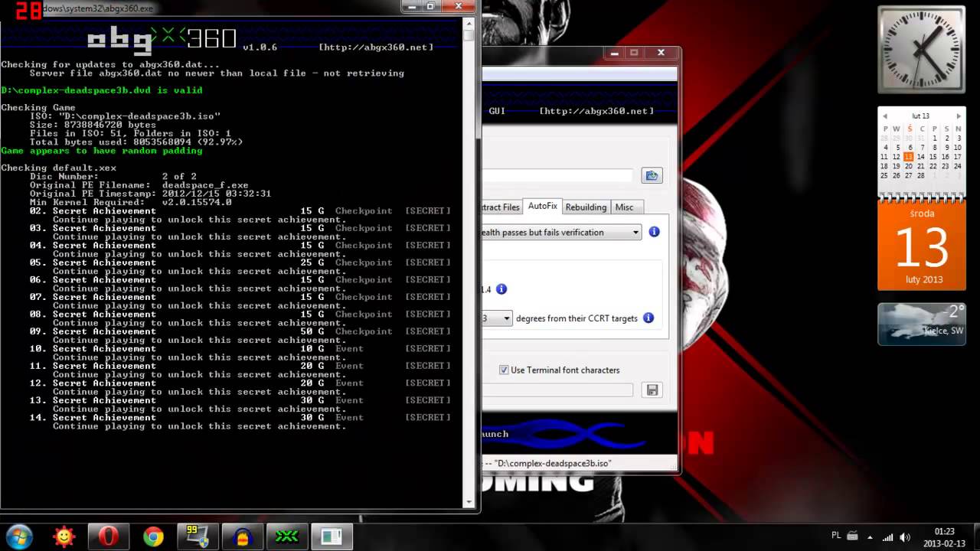Click "Checking default.xex" console line

59,168
